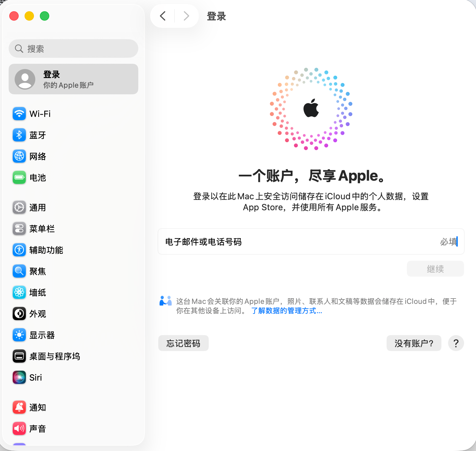
Task: Select the 电池 battery icon
Action: tap(19, 178)
